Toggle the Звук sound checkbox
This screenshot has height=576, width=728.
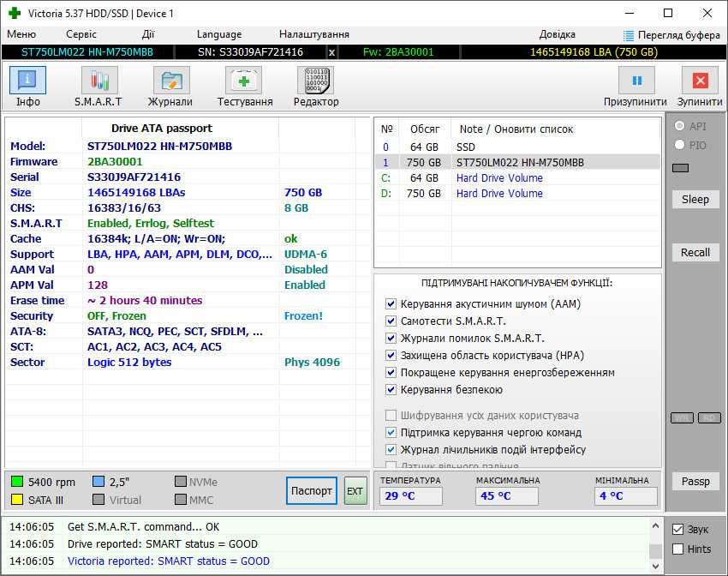(x=677, y=530)
